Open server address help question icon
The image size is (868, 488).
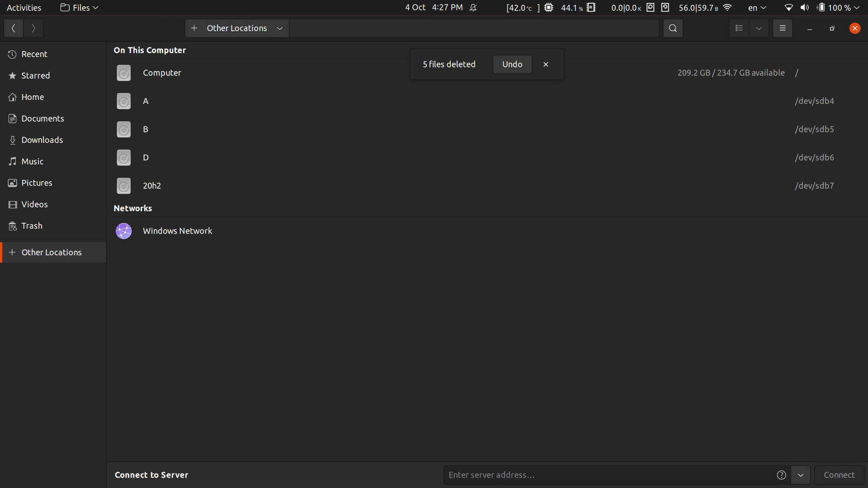click(x=781, y=475)
